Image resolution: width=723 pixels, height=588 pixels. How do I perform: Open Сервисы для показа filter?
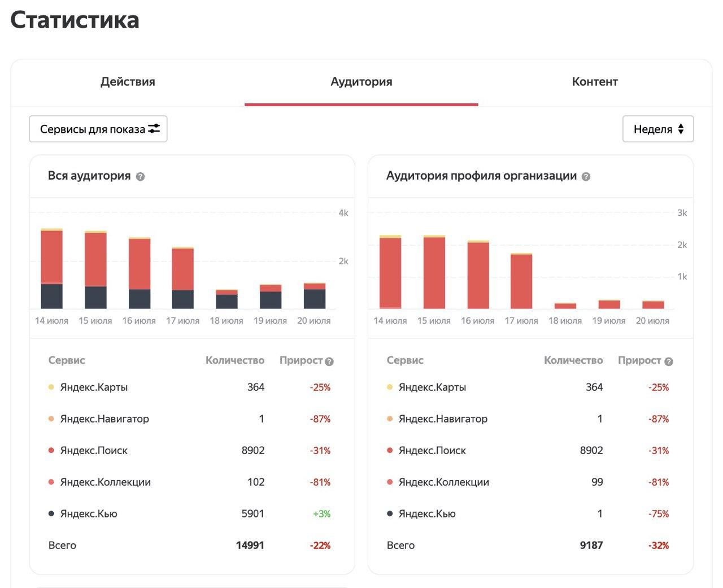(x=98, y=129)
